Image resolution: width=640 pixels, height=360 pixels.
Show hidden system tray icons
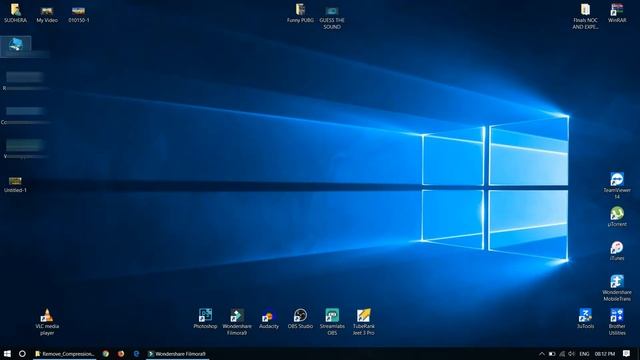pyautogui.click(x=542, y=354)
